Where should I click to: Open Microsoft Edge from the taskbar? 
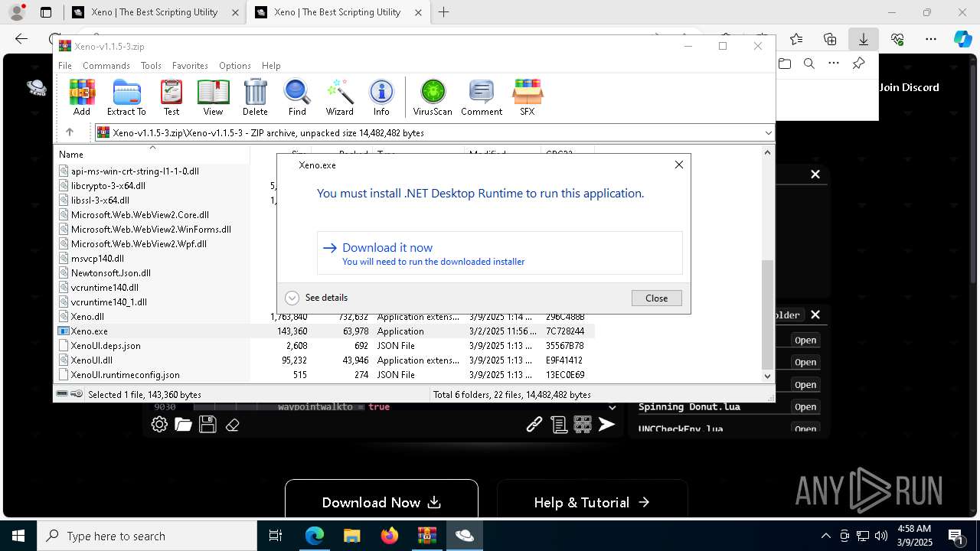[315, 536]
